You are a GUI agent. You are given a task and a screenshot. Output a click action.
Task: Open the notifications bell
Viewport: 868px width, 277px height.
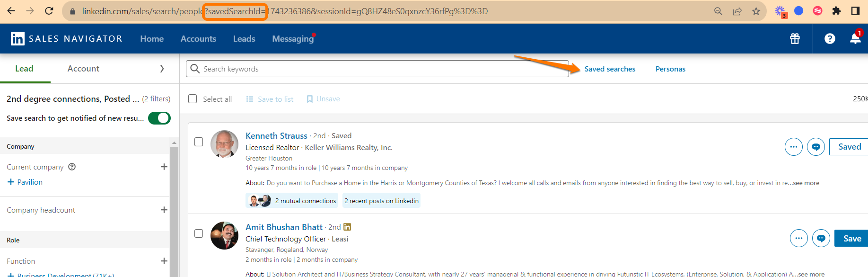click(x=855, y=39)
